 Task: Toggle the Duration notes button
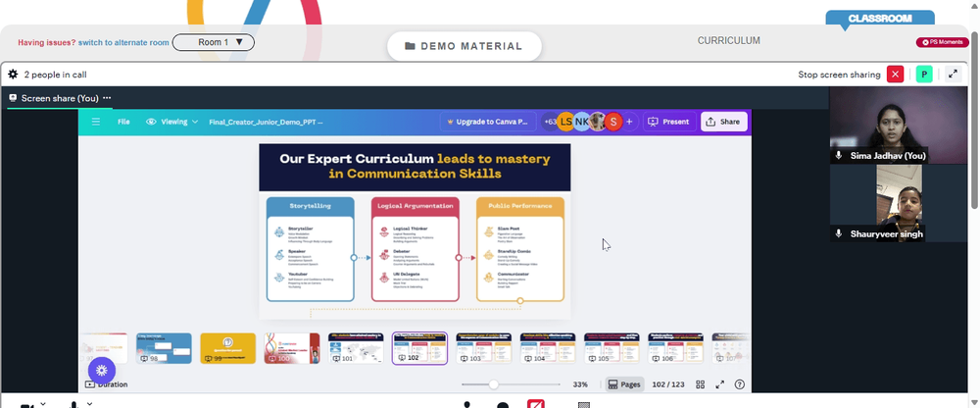point(106,384)
